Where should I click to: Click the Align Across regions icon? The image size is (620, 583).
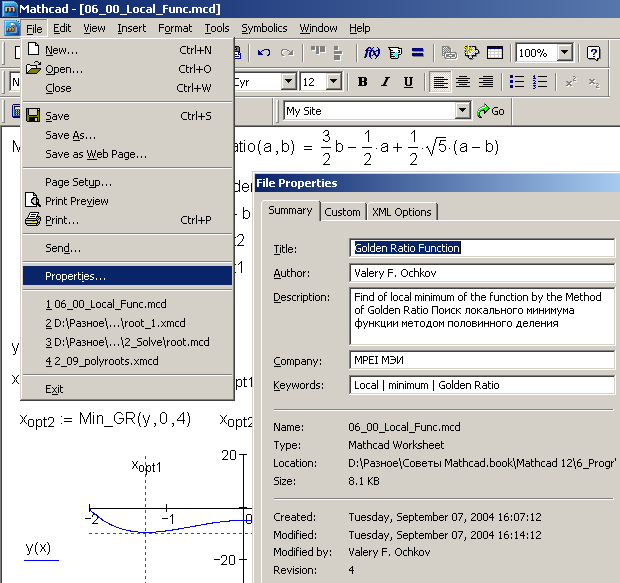click(318, 50)
